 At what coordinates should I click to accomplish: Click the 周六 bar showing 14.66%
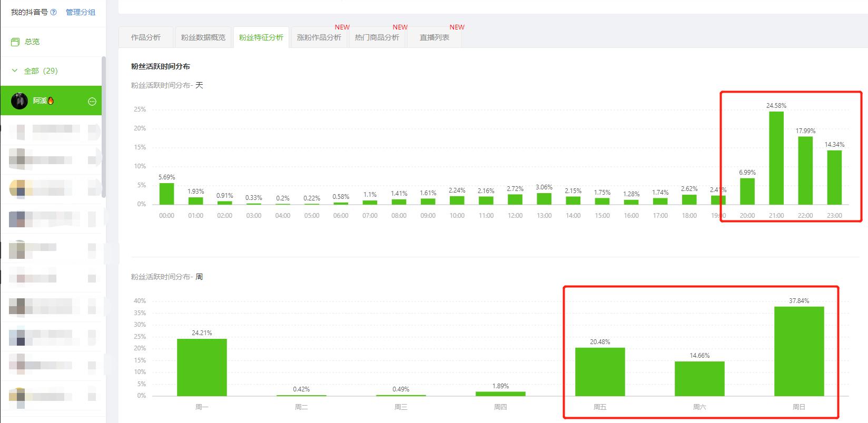click(x=699, y=379)
